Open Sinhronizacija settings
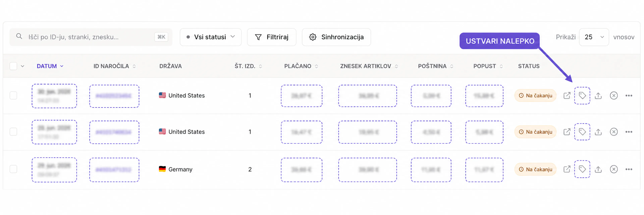Viewport: 644px width, 215px height. (336, 37)
